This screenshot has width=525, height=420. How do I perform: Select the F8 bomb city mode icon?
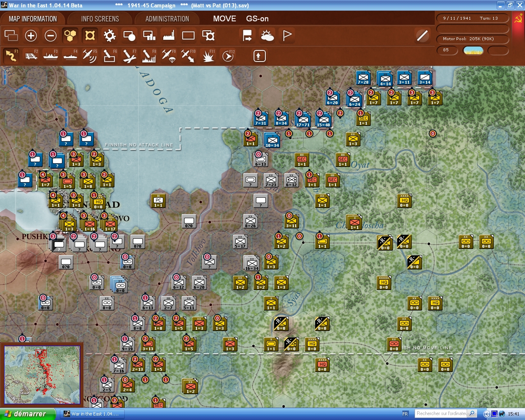[149, 56]
